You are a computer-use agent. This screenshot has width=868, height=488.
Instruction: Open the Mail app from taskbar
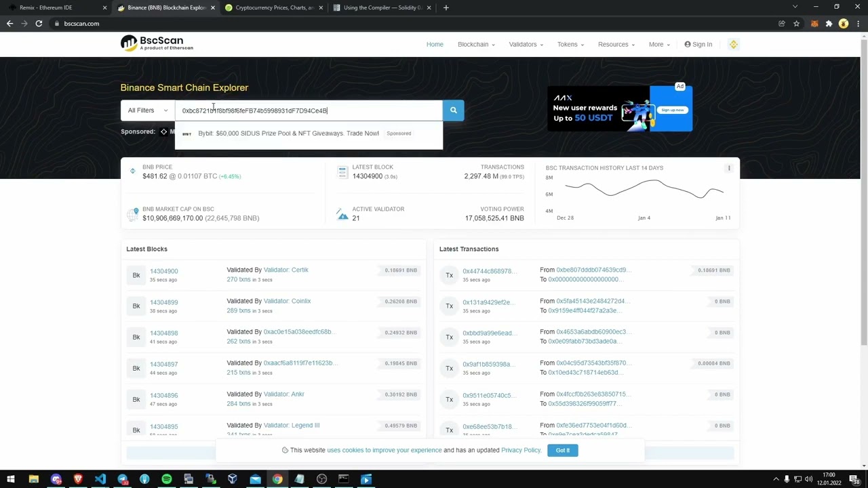[255, 479]
